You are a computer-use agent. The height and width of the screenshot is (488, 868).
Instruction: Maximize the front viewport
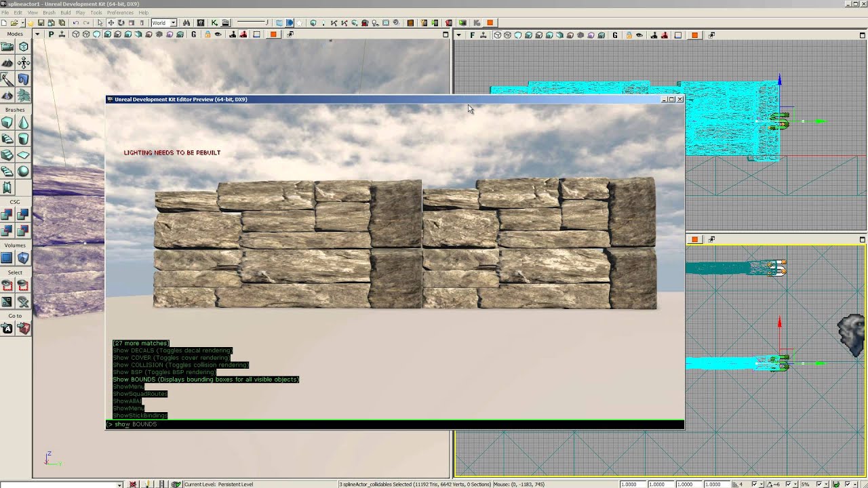(863, 35)
